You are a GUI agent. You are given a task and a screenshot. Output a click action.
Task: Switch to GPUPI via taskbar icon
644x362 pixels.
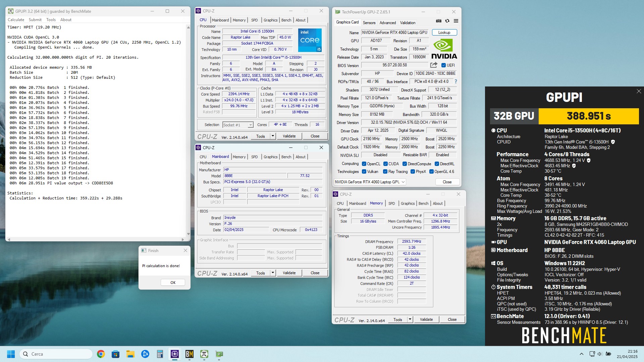pyautogui.click(x=204, y=354)
